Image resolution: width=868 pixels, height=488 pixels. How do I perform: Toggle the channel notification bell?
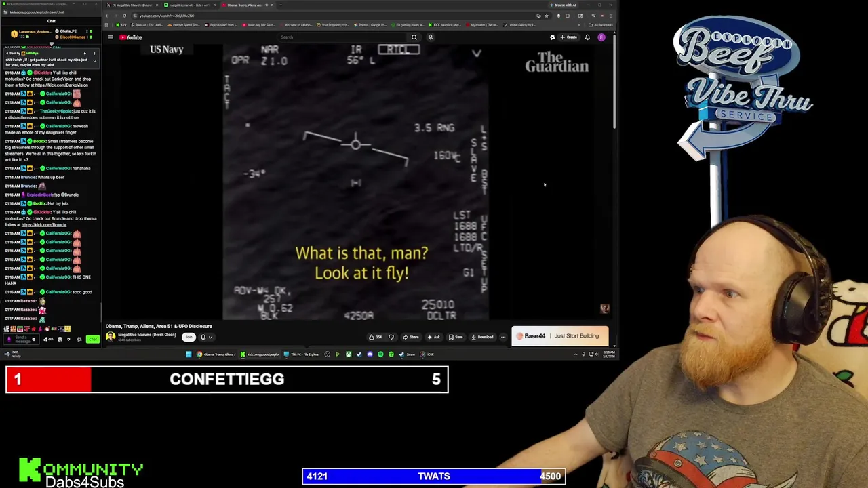(203, 337)
